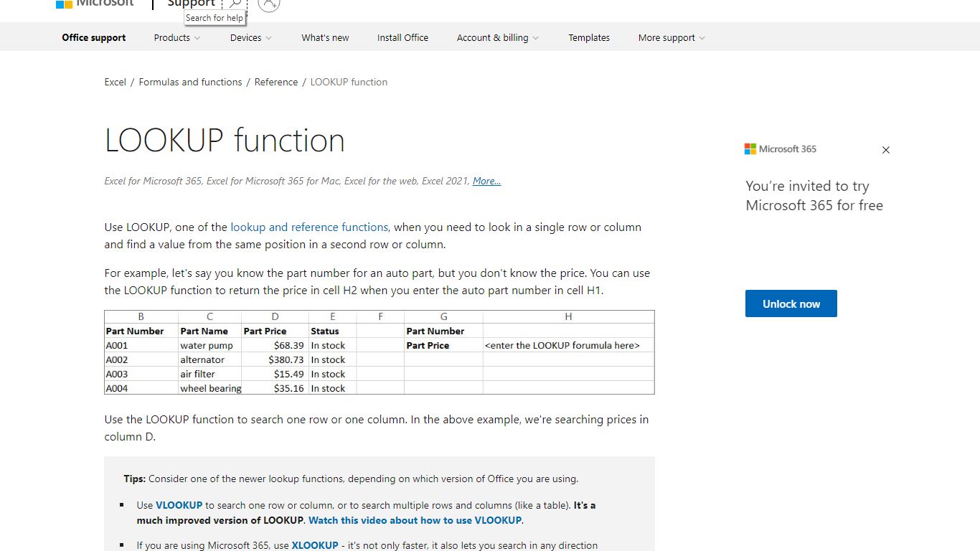Click the $15.49 price cell
Screen dimensions: 980x551
click(275, 374)
